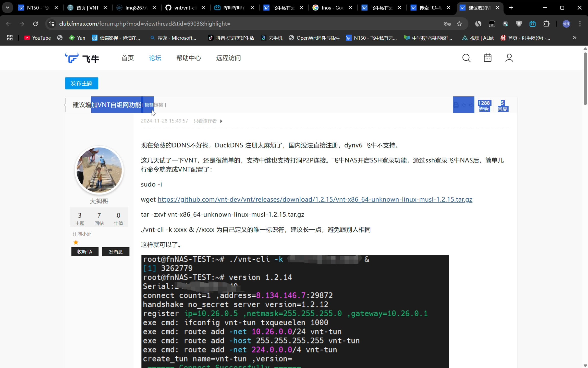The width and height of the screenshot is (588, 368).
Task: Open the Extensions puzzle icon
Action: pos(546,24)
